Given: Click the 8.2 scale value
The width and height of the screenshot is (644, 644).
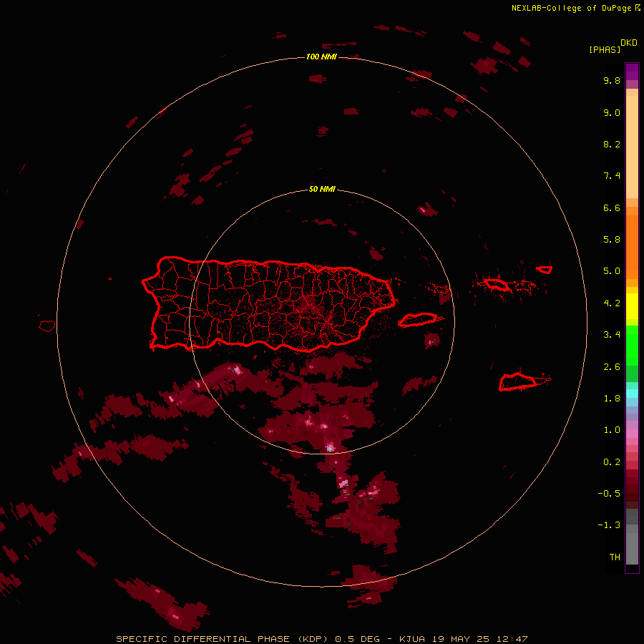Looking at the screenshot, I should click(x=612, y=144).
